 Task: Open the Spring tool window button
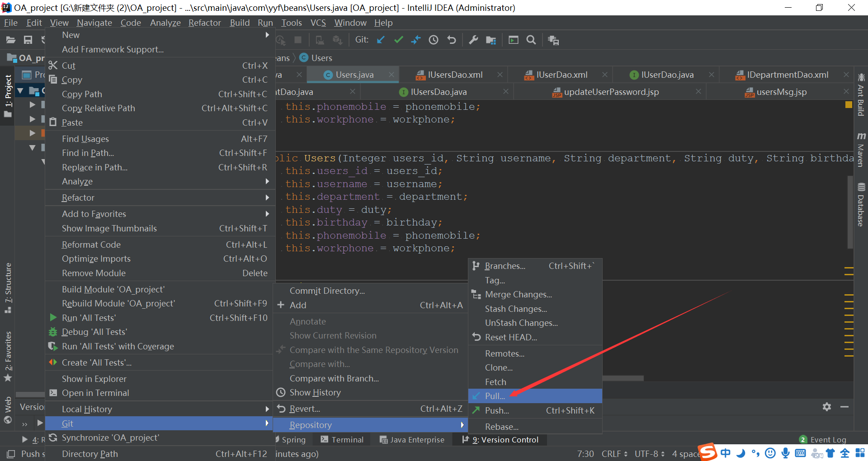pos(291,440)
